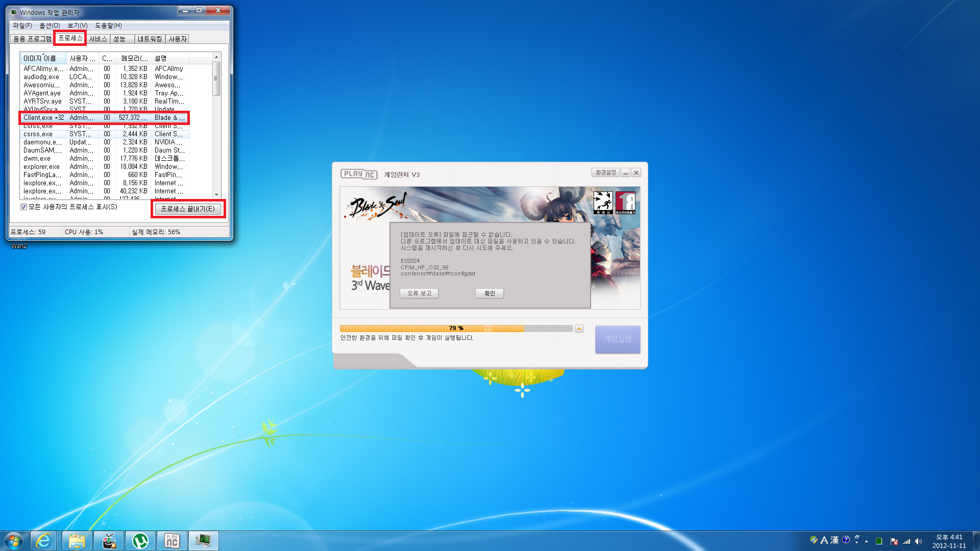Open the 보기(V) menu in Task Manager
This screenshot has height=551, width=980.
click(77, 26)
